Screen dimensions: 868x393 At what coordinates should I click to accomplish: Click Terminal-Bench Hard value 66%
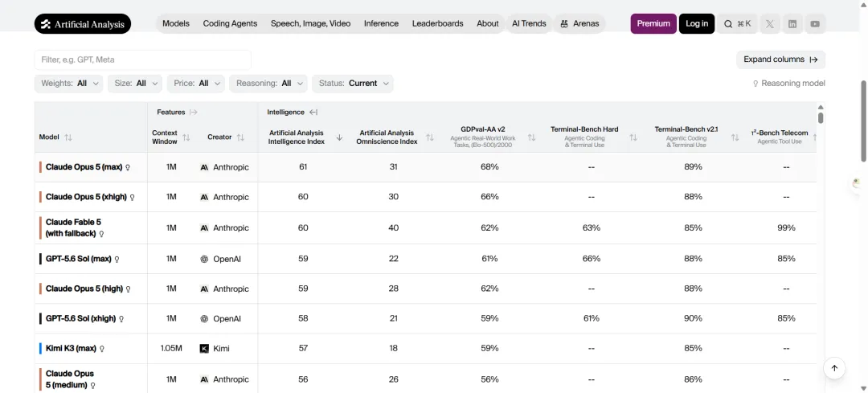[592, 259]
